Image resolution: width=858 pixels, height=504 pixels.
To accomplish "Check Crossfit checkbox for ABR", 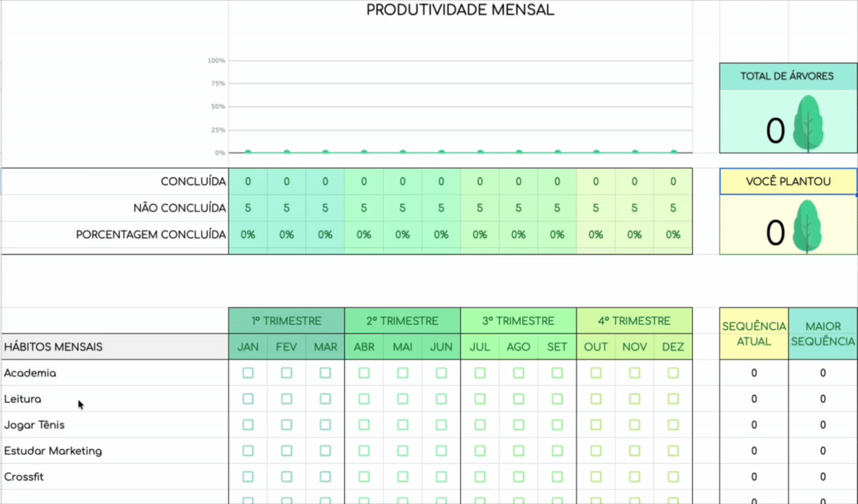I will tap(364, 477).
